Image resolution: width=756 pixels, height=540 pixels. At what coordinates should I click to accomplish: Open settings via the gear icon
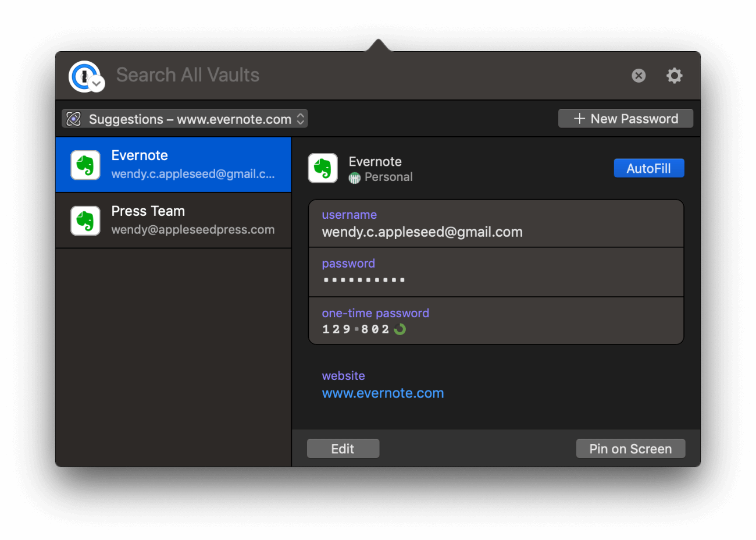(x=674, y=75)
